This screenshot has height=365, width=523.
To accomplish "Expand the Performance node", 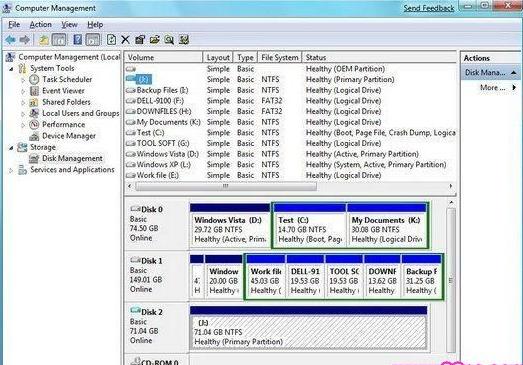I will 23,125.
